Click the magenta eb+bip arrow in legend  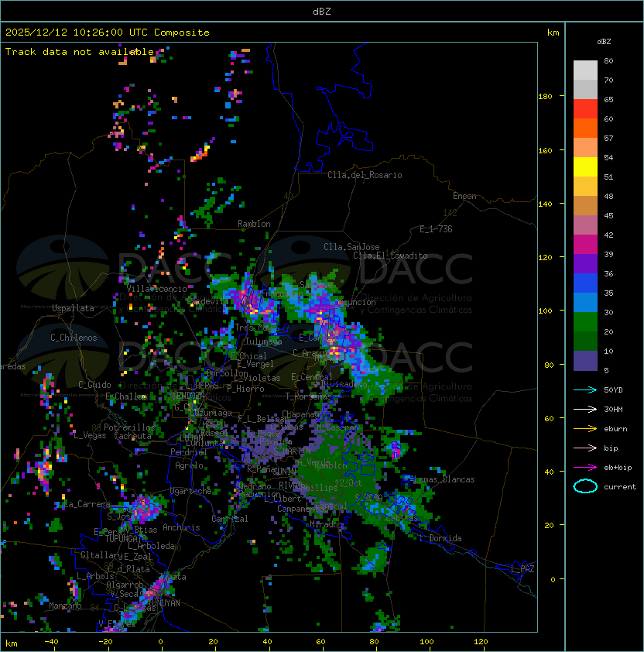[585, 468]
